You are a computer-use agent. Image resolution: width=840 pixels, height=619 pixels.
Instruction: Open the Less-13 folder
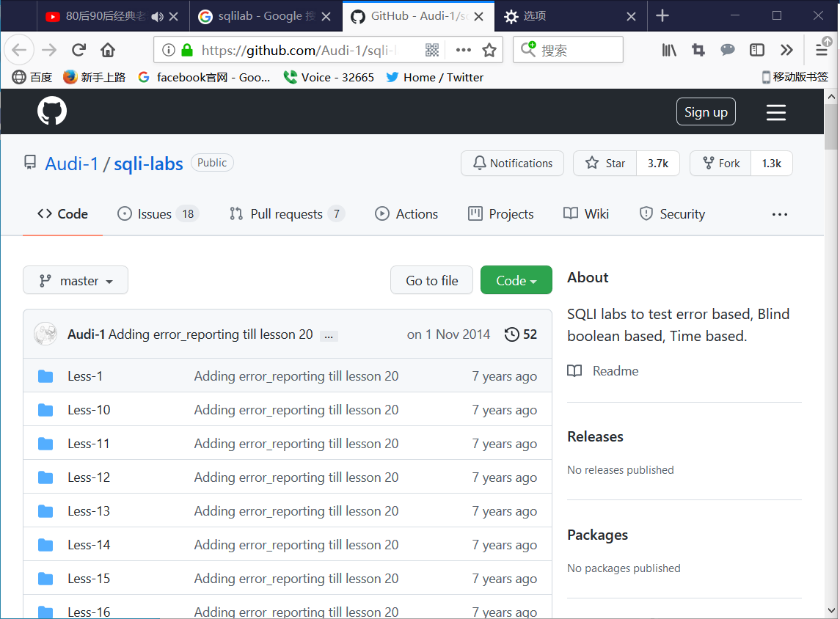[x=88, y=511]
